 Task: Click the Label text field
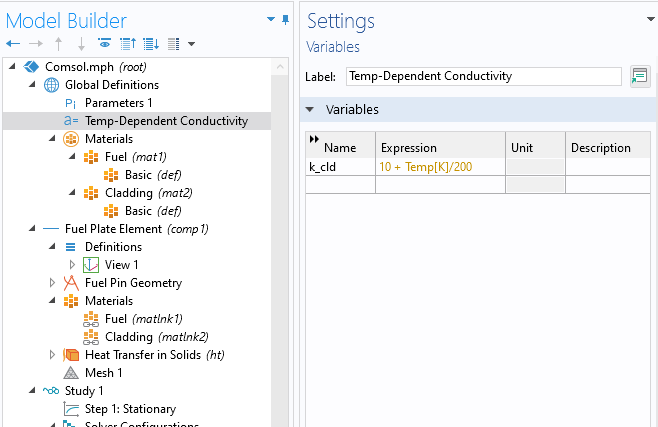click(483, 76)
